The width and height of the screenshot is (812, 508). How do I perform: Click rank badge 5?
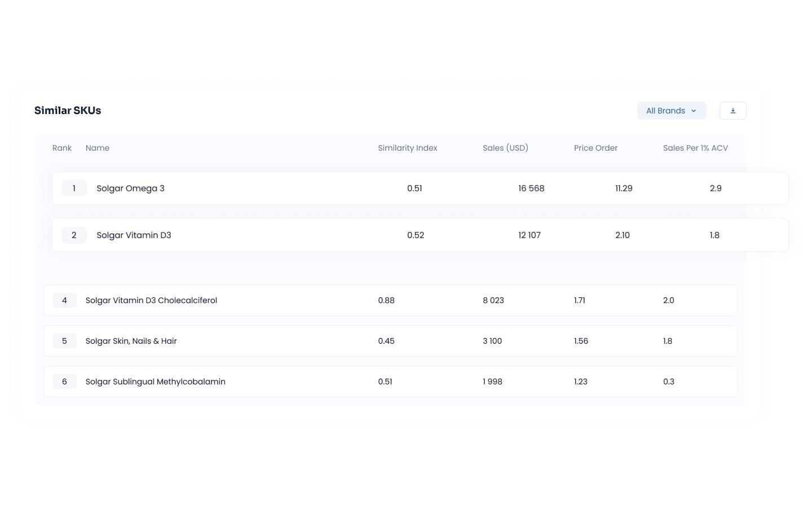coord(64,341)
